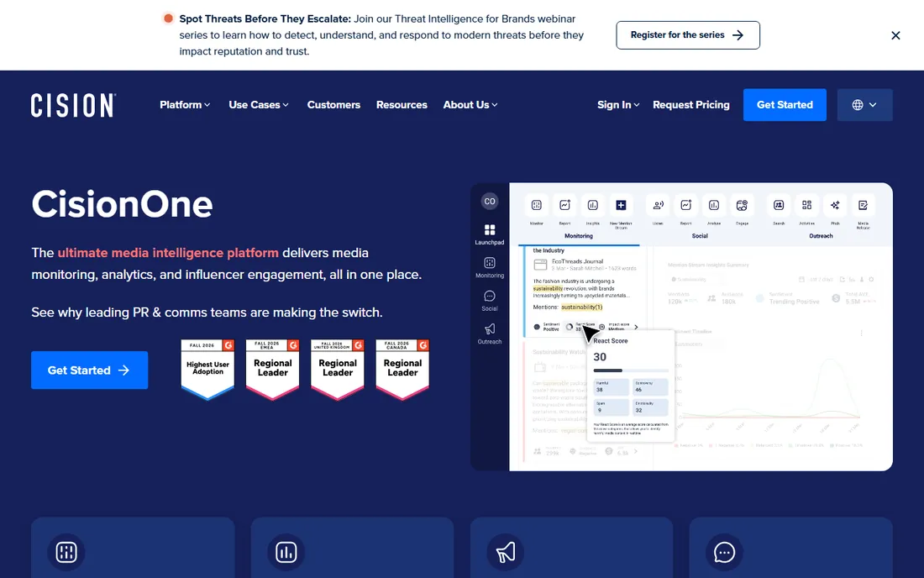
Task: Open the Sign In dropdown
Action: pyautogui.click(x=618, y=105)
